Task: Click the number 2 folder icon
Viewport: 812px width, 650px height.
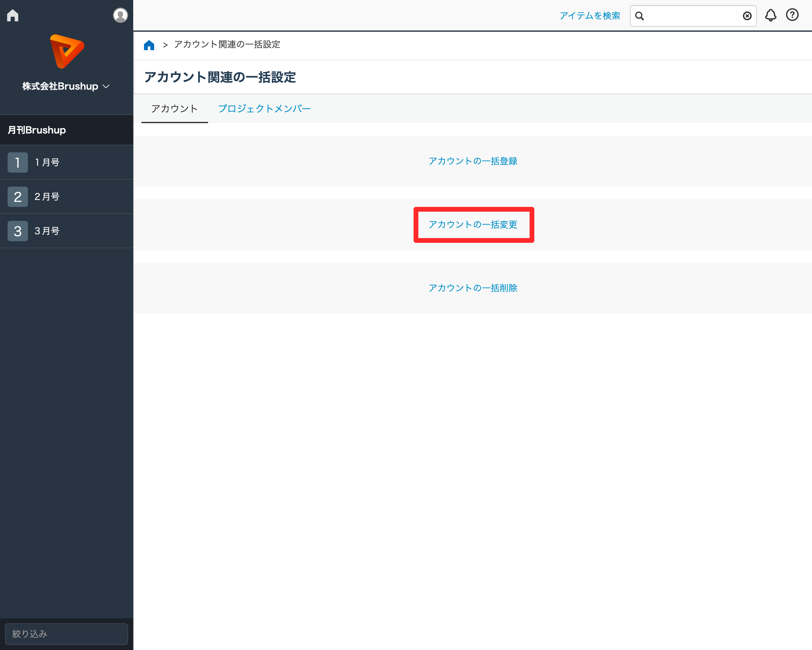Action: click(18, 197)
